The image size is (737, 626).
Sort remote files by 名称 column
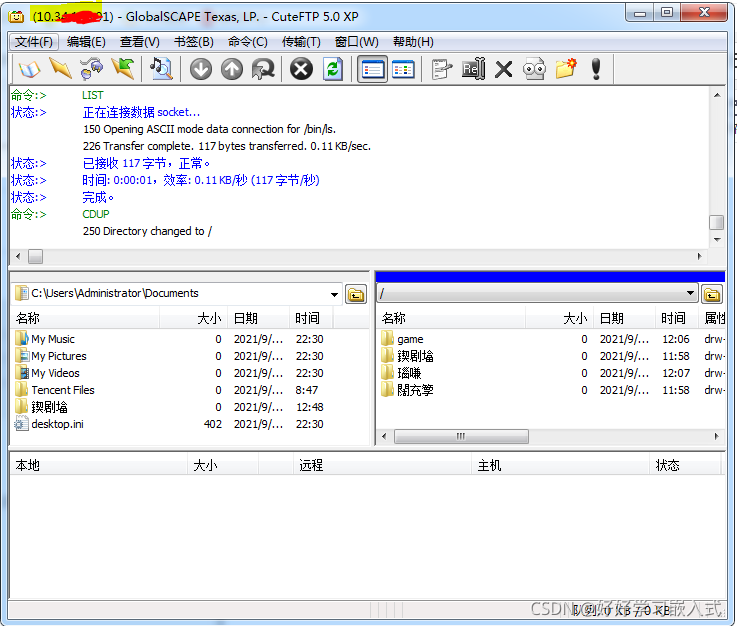[x=451, y=318]
